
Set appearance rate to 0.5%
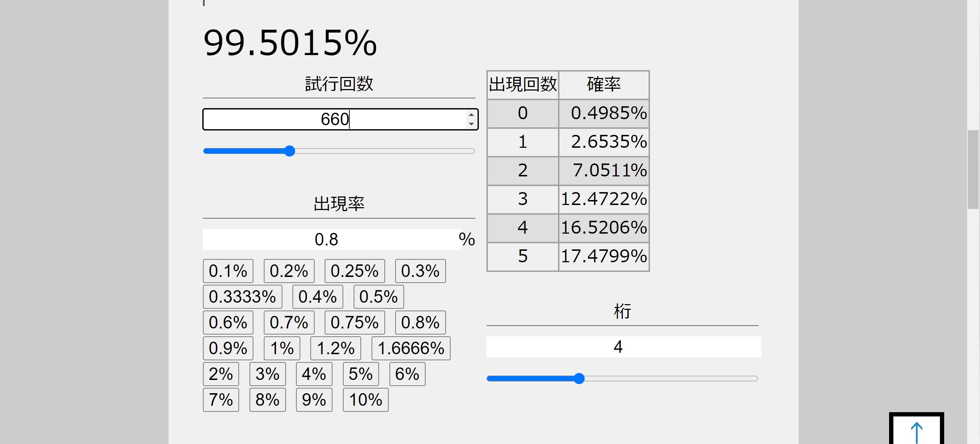coord(378,297)
